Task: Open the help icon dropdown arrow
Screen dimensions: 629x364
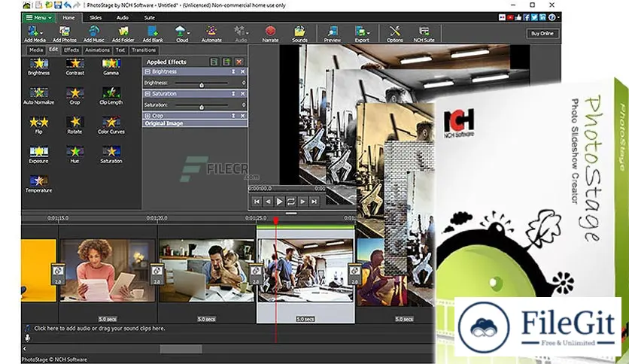Action: (558, 17)
